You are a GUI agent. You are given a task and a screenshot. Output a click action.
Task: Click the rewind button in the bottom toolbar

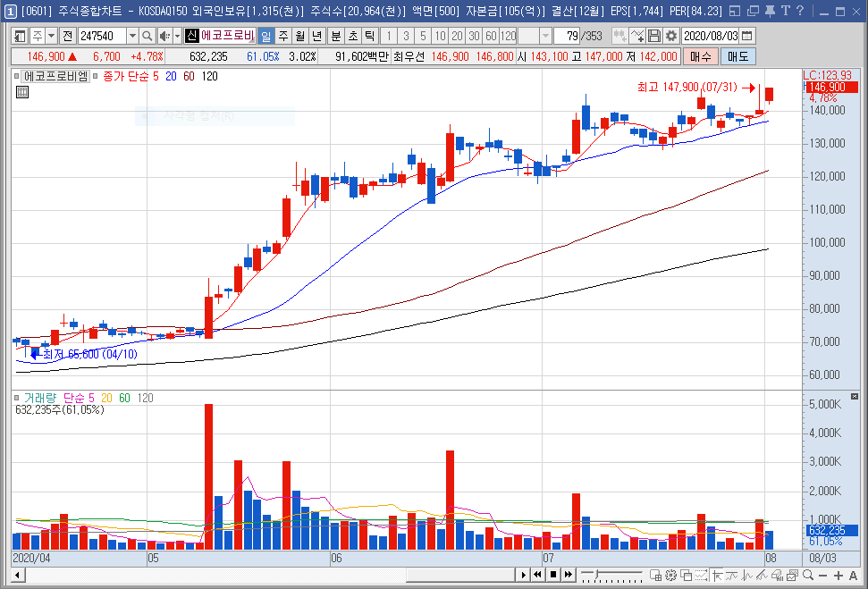tap(537, 576)
